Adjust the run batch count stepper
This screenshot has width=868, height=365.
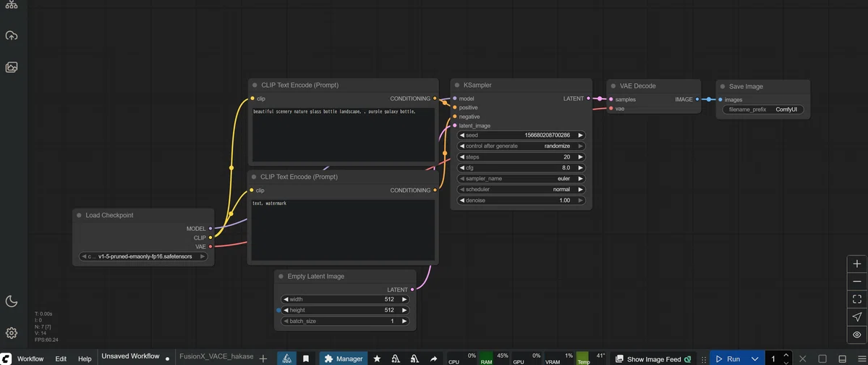tap(787, 358)
